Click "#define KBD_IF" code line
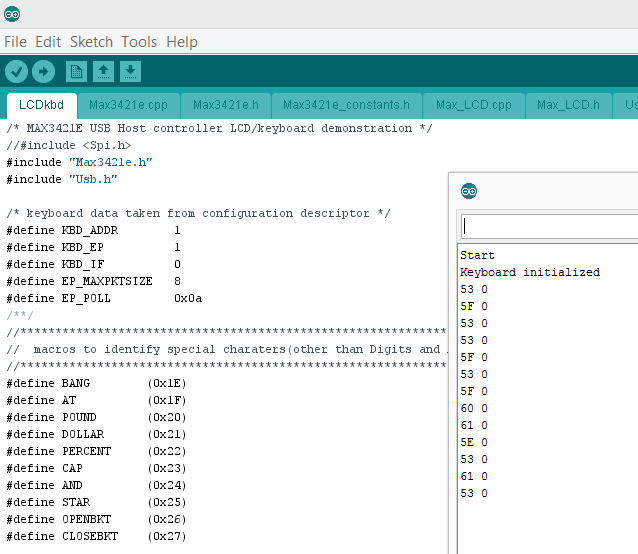The height and width of the screenshot is (554, 638). click(x=93, y=264)
